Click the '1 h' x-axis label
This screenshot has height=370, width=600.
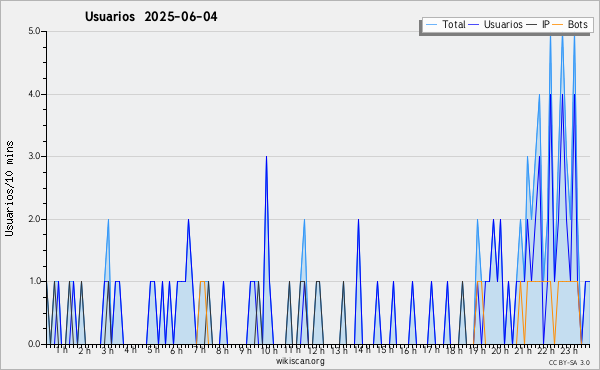coord(62,350)
